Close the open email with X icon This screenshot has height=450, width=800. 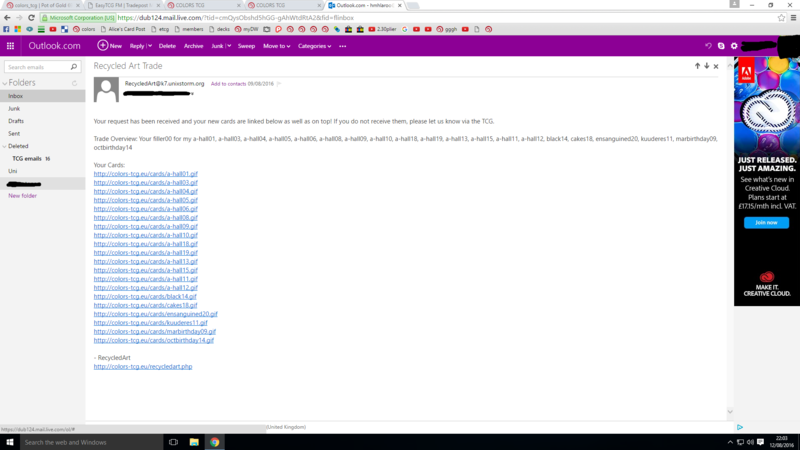pyautogui.click(x=716, y=66)
